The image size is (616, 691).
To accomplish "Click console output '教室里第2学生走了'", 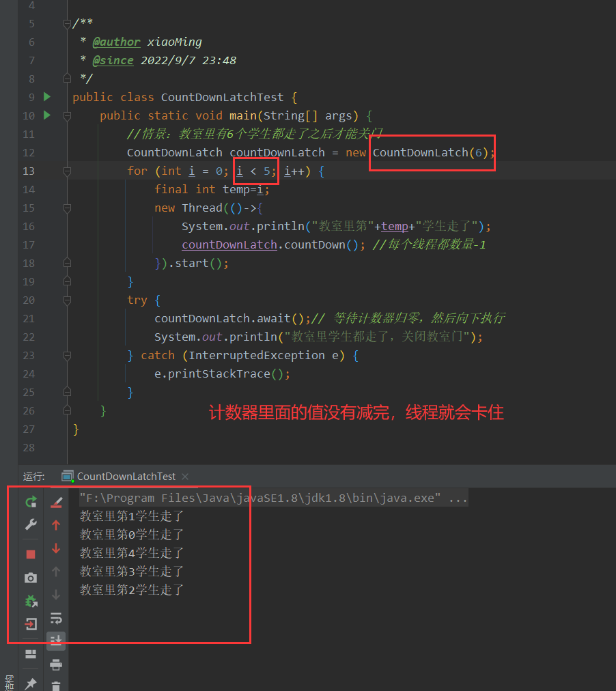I will click(131, 590).
